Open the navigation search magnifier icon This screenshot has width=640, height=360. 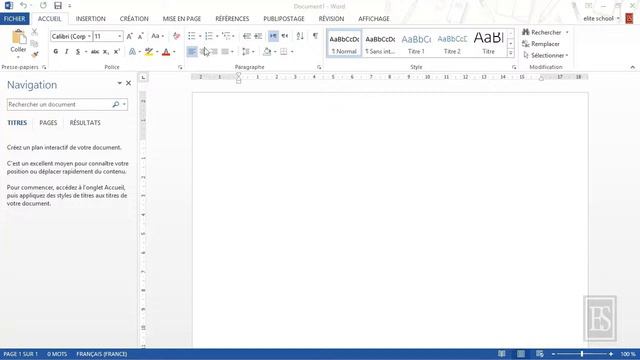(116, 104)
